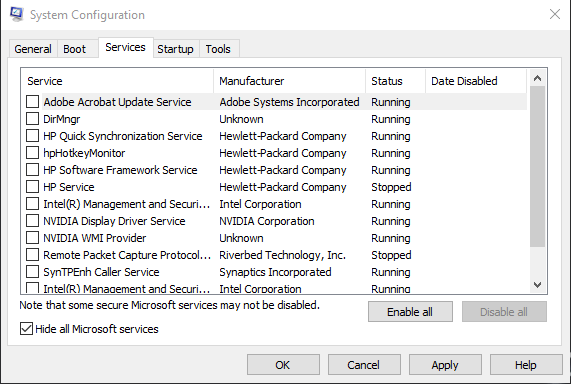Close the System Configuration window
Screen dimensions: 571x384
555,15
